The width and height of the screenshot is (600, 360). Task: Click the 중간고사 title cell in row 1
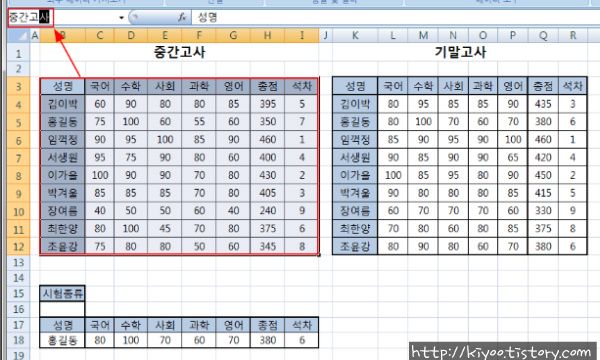(x=179, y=52)
